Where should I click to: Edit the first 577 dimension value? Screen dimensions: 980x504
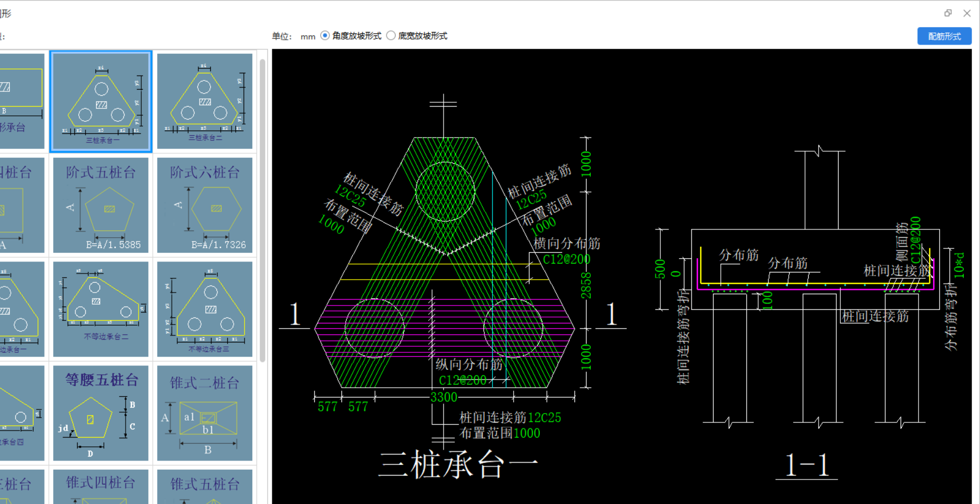coord(328,407)
